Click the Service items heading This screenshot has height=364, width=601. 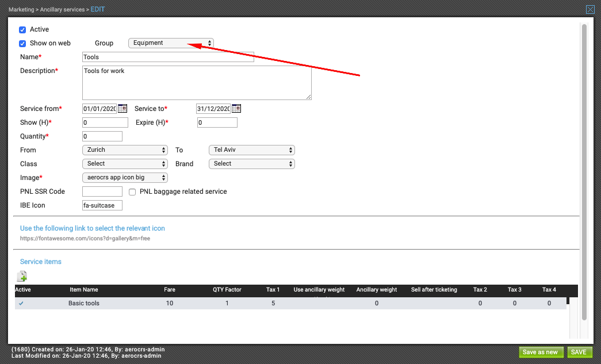pos(41,262)
